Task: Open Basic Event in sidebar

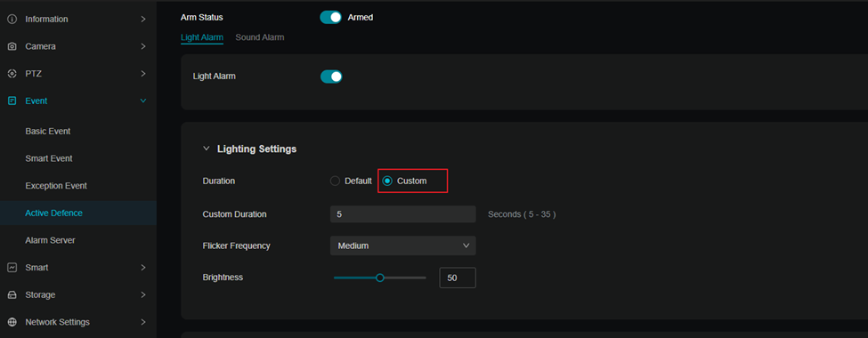Action: coord(47,131)
